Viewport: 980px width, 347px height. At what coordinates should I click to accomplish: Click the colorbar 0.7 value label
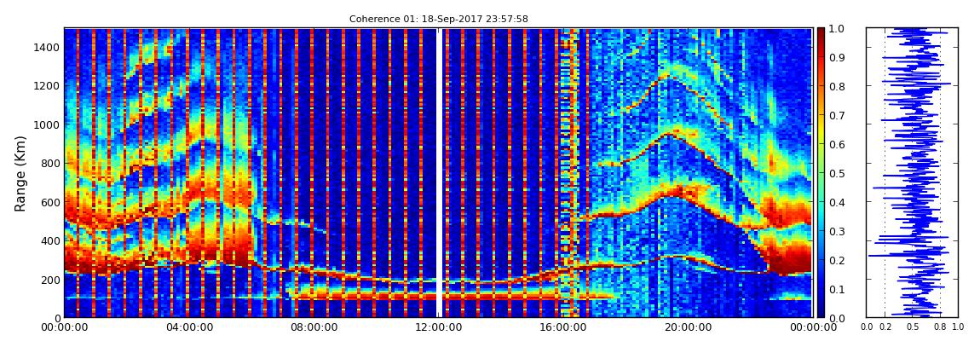[x=839, y=116]
